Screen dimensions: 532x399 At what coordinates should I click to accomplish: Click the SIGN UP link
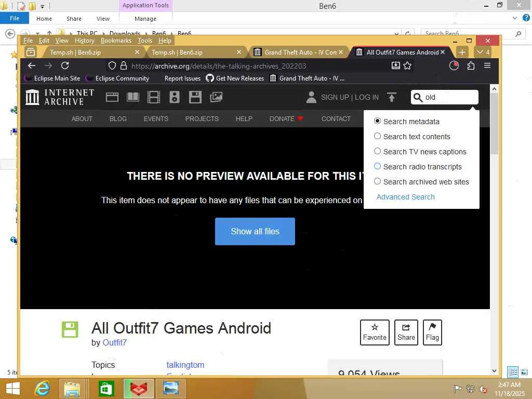pos(335,97)
